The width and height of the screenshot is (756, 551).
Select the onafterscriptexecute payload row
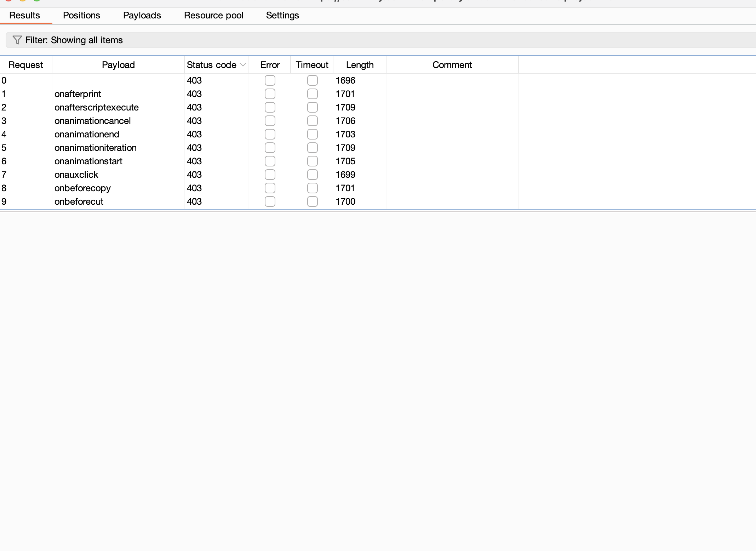[x=96, y=107]
